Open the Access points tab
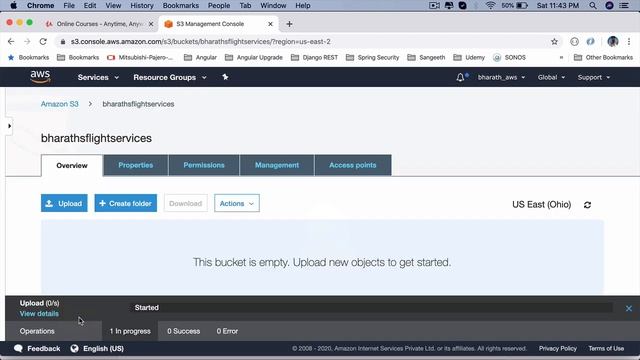 (353, 165)
